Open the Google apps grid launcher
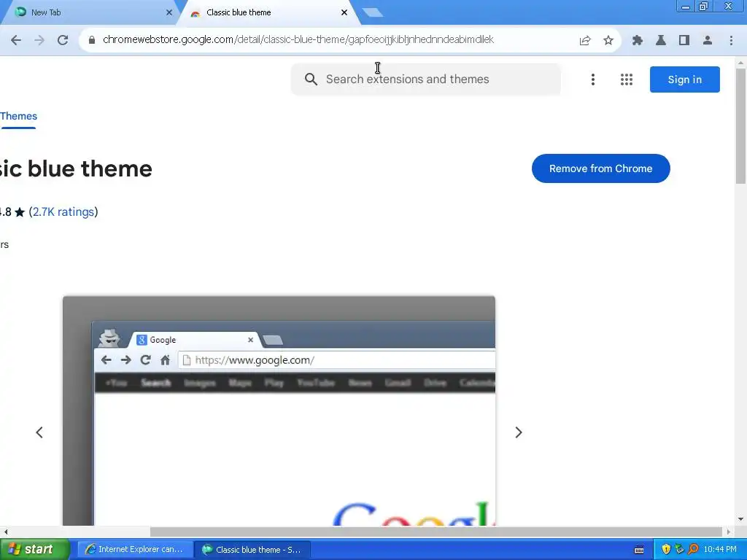This screenshot has width=747, height=560. tap(627, 79)
